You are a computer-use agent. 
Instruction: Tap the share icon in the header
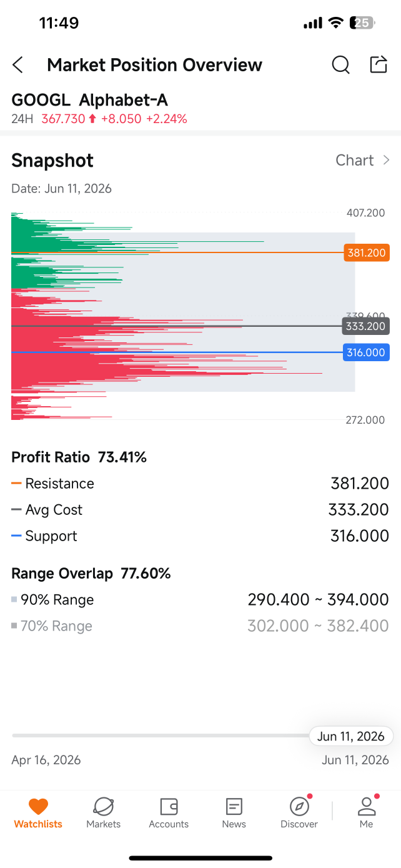[x=379, y=64]
